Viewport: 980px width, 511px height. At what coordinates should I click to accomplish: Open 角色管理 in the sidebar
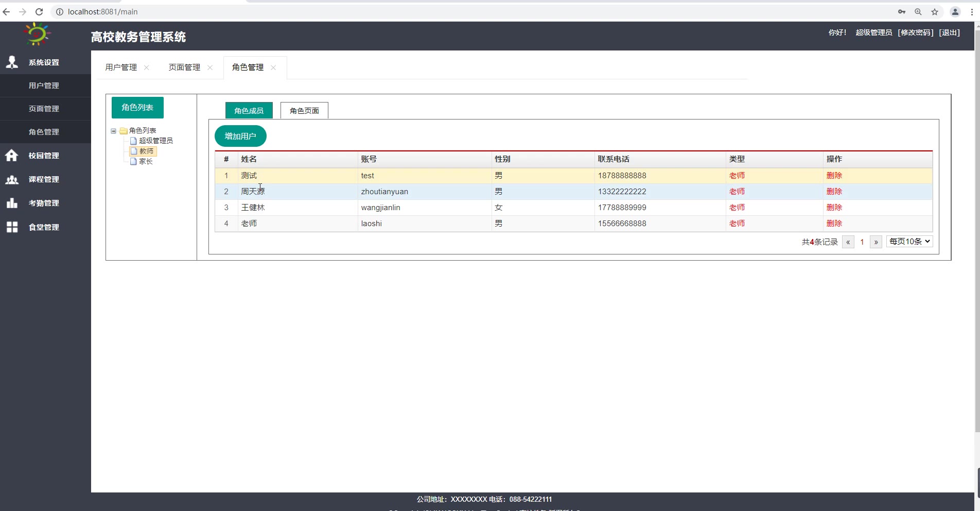45,132
